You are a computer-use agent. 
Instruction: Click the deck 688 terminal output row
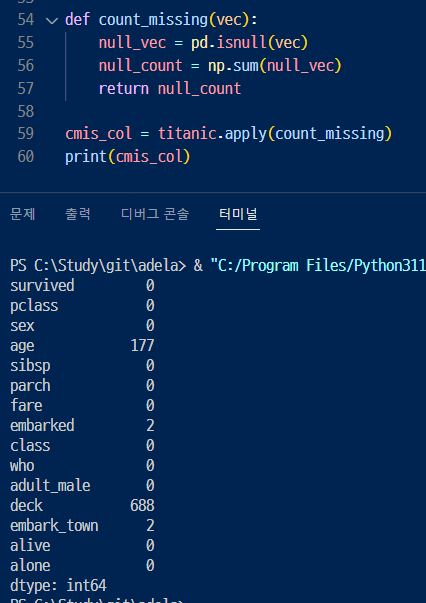tap(82, 506)
